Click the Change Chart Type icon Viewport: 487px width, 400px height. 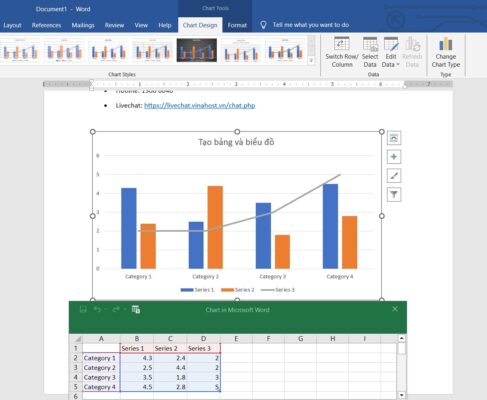(x=446, y=52)
